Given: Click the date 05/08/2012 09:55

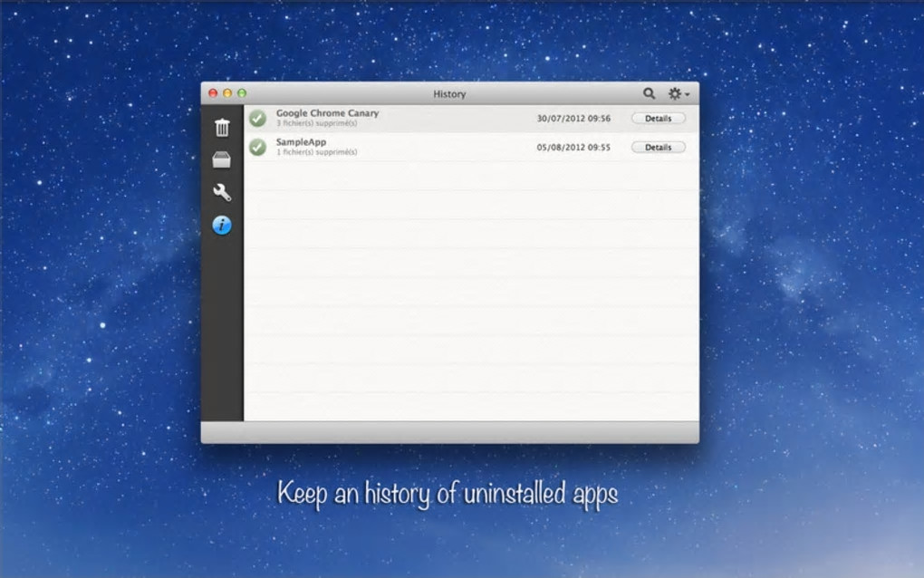Looking at the screenshot, I should 573,148.
